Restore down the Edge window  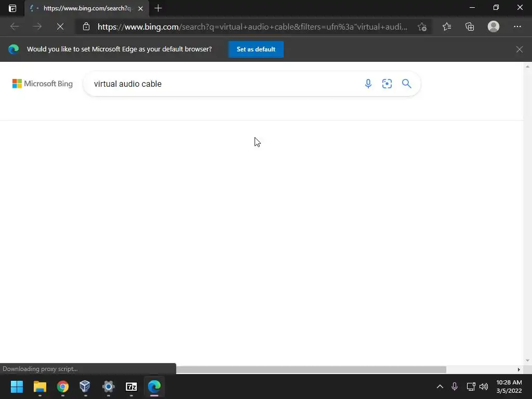[x=496, y=7]
